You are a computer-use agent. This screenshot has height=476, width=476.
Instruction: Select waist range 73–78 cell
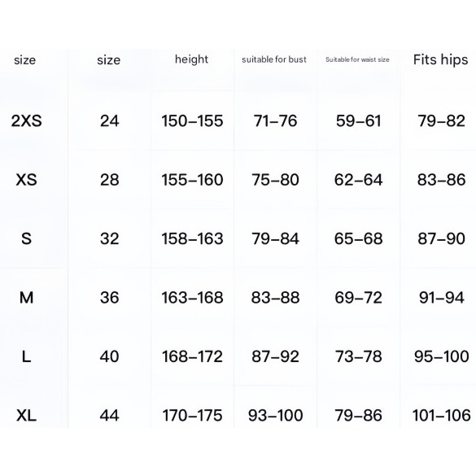358,356
